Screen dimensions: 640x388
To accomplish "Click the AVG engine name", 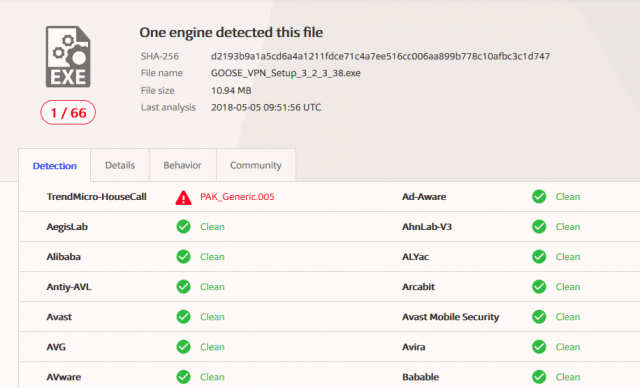I will (56, 347).
